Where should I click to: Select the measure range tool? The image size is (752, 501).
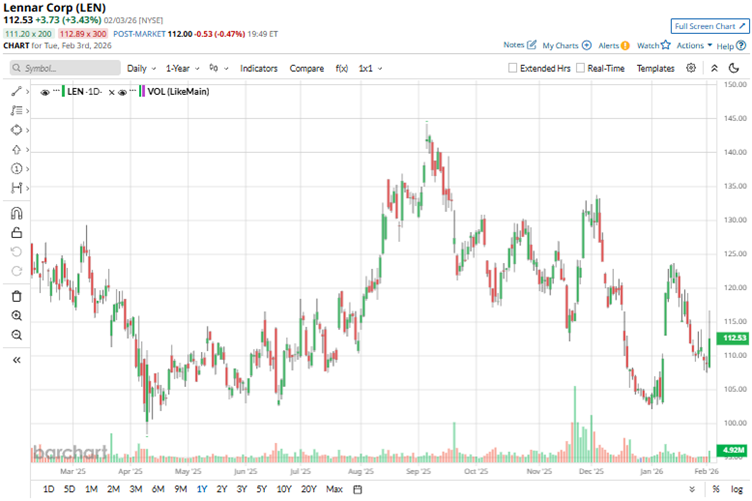[16, 188]
